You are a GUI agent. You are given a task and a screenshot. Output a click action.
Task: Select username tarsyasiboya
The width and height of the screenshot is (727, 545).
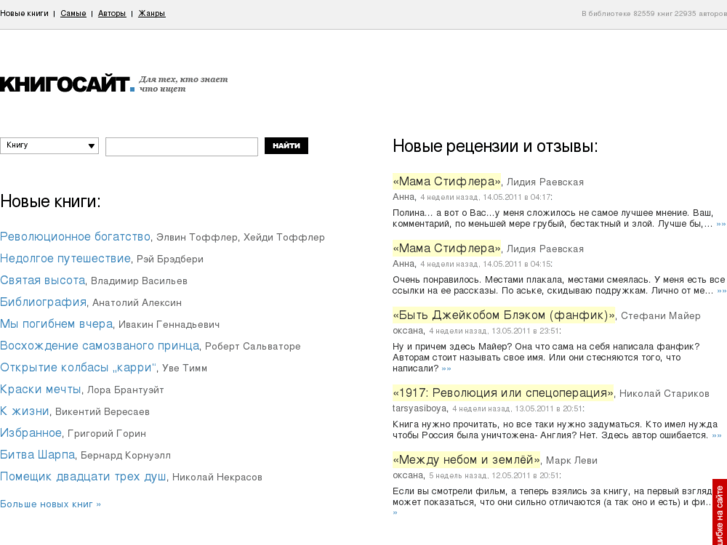pyautogui.click(x=420, y=409)
